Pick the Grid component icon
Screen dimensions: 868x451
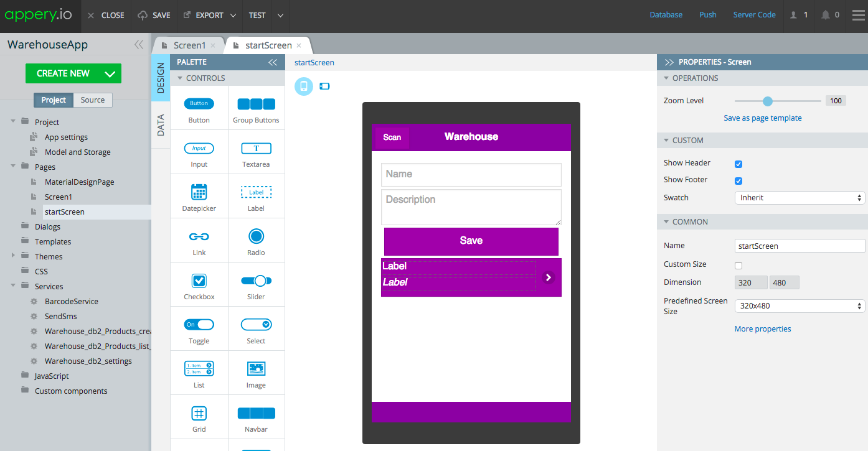[x=199, y=413]
